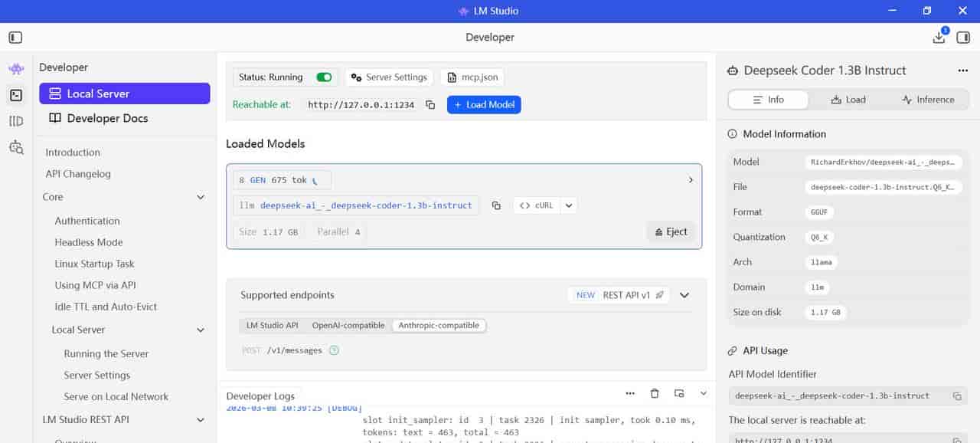The width and height of the screenshot is (980, 443).
Task: Select Local Server in the sidebar
Action: pyautogui.click(x=125, y=94)
